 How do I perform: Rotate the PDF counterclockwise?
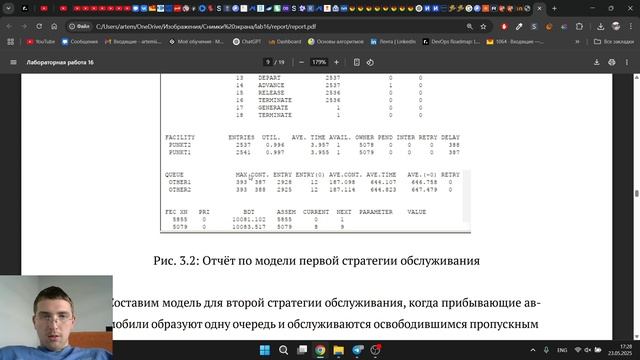pyautogui.click(x=370, y=62)
